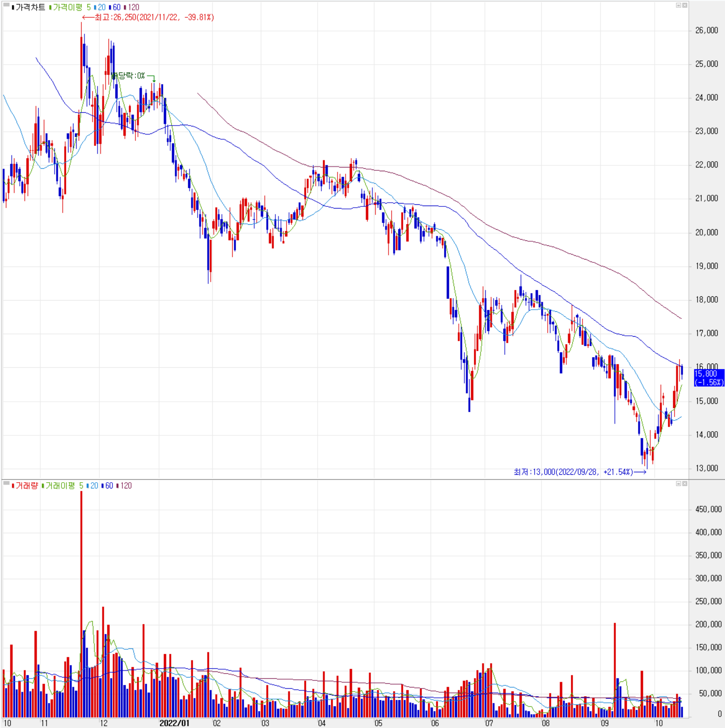Maximize the price chart panel
Image resolution: width=725 pixels, height=728 pixels.
click(x=679, y=5)
